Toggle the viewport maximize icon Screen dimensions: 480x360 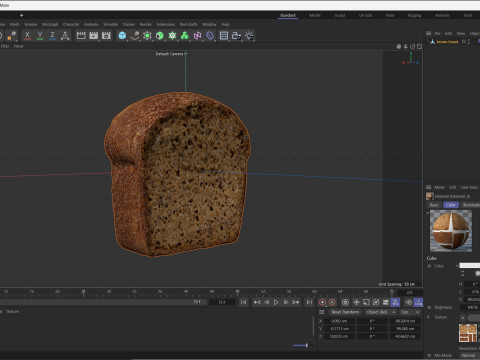pyautogui.click(x=420, y=46)
